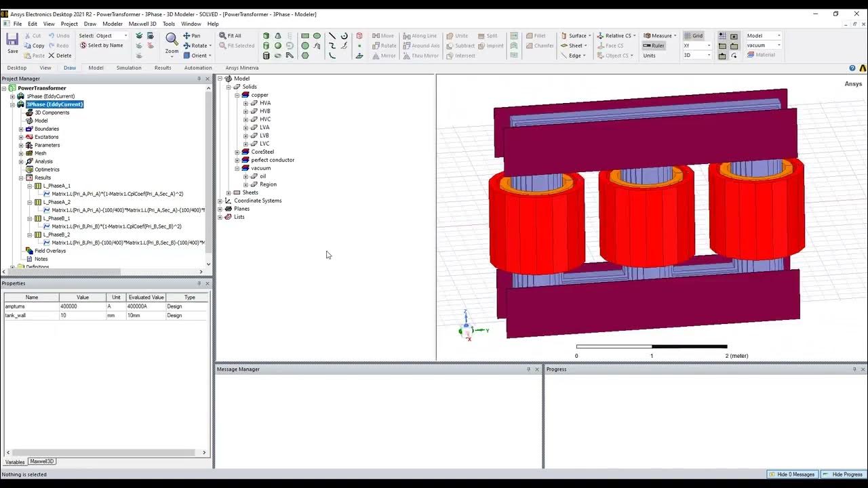The height and width of the screenshot is (488, 868).
Task: Select the Draw Cylinder tool
Action: pos(266,46)
